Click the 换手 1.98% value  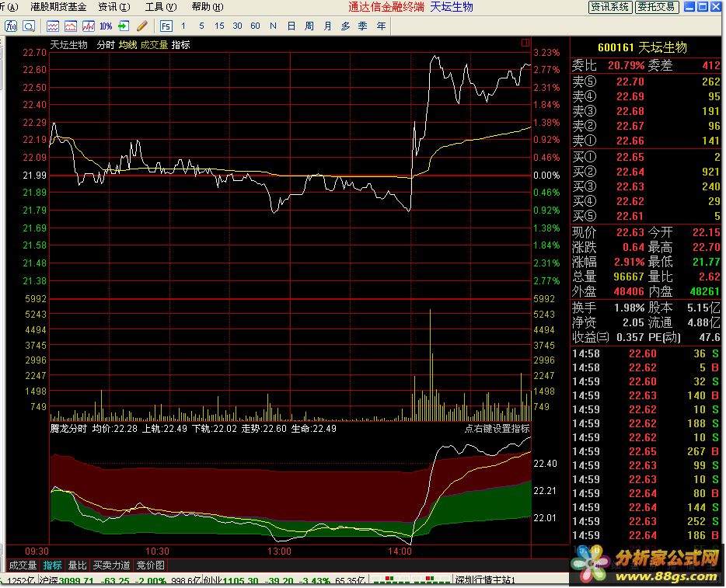[x=630, y=308]
